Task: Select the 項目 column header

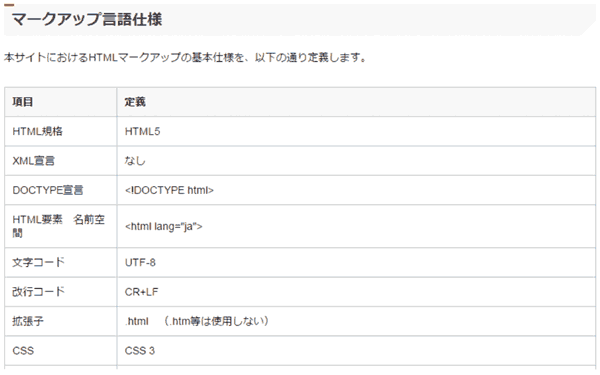Action: click(23, 102)
